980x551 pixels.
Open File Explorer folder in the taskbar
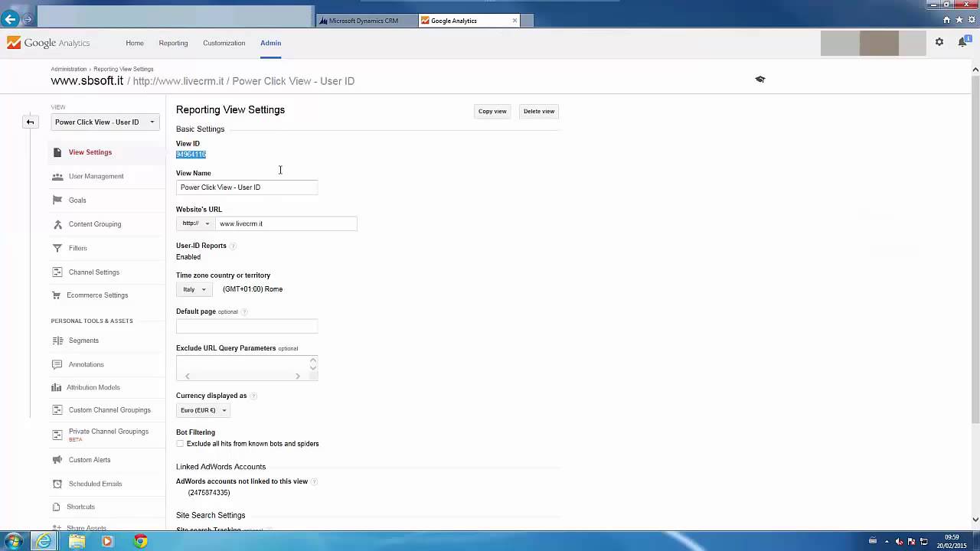77,541
